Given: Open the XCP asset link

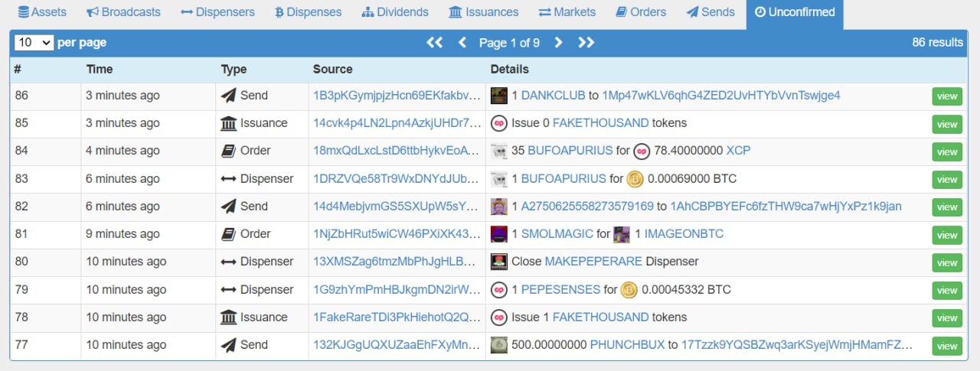Looking at the screenshot, I should (x=738, y=151).
